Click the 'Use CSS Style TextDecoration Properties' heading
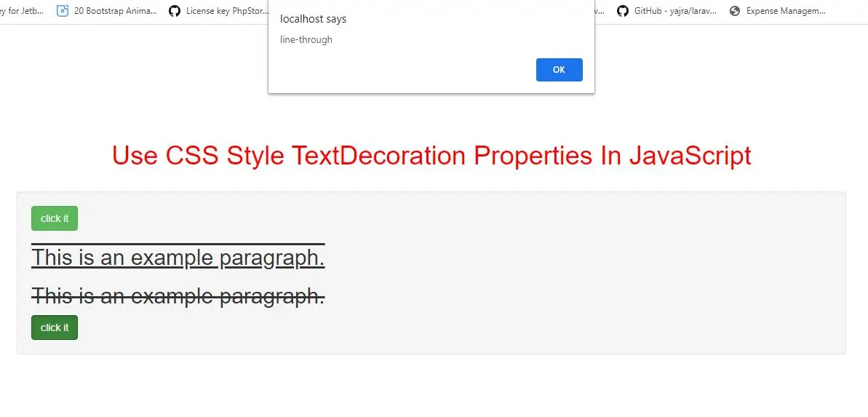868x417 pixels. click(x=431, y=156)
